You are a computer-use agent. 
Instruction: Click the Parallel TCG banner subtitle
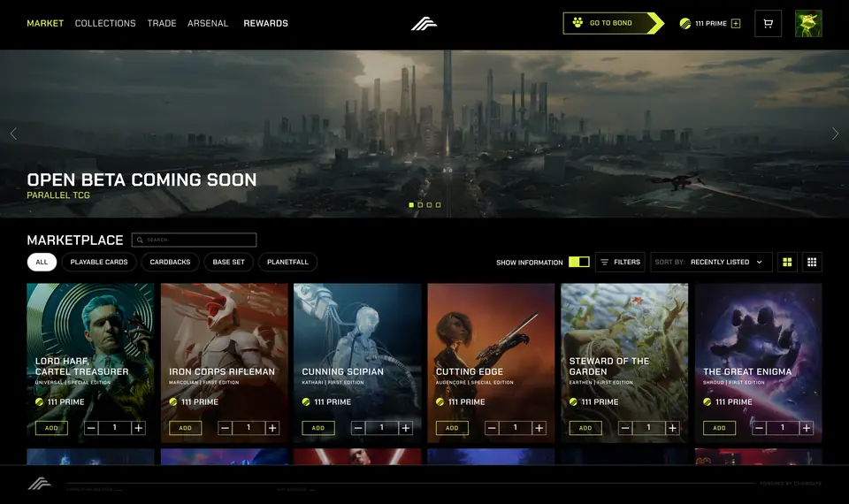(58, 195)
